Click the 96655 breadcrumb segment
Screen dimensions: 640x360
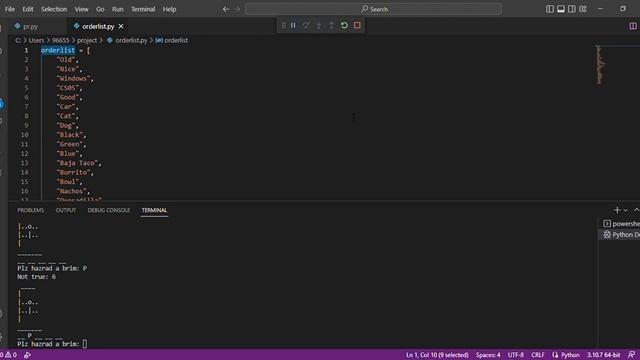click(x=60, y=40)
